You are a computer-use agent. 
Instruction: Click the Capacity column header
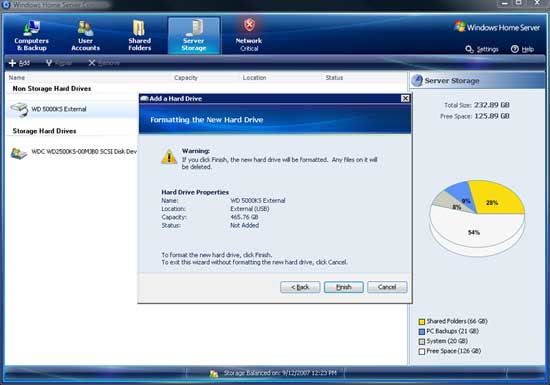point(186,77)
